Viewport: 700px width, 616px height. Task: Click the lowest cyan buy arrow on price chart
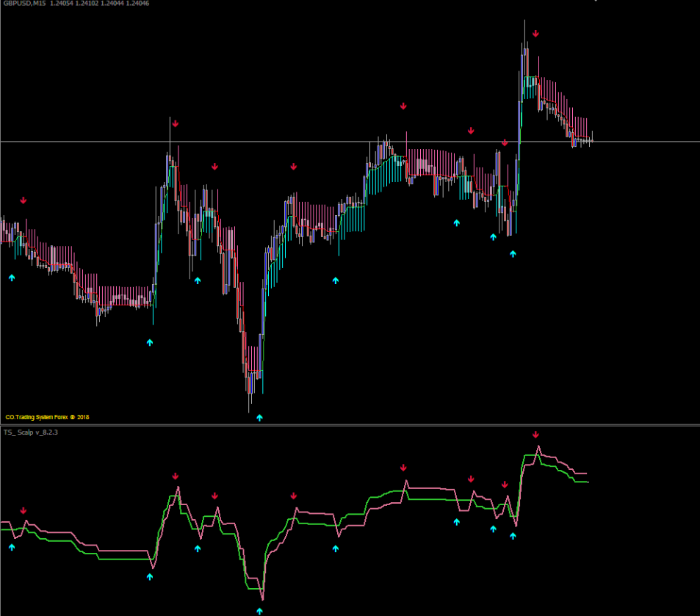point(259,417)
